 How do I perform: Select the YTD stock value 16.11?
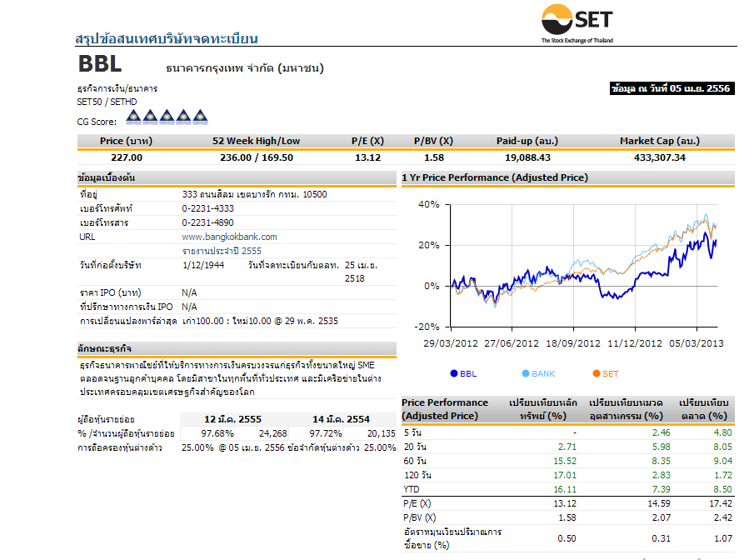pyautogui.click(x=565, y=489)
